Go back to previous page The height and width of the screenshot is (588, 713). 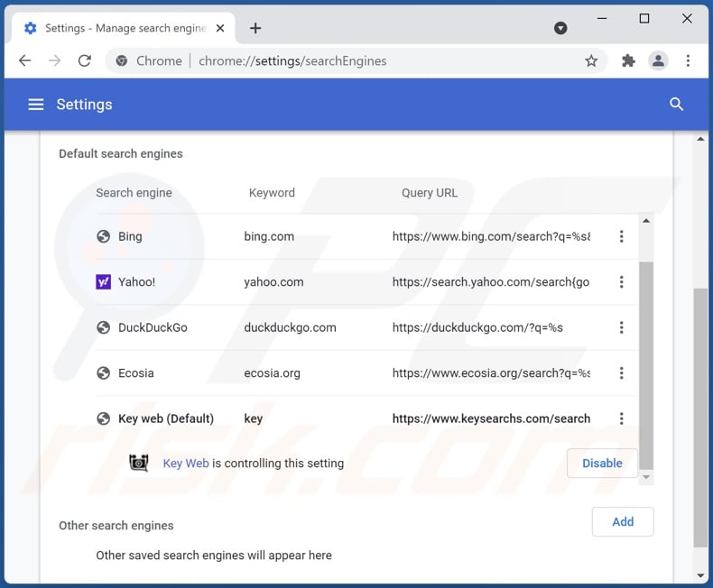point(25,61)
